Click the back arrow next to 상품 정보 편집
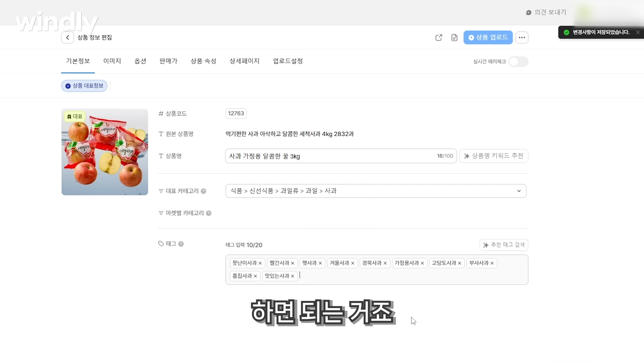644x362 pixels. (67, 37)
